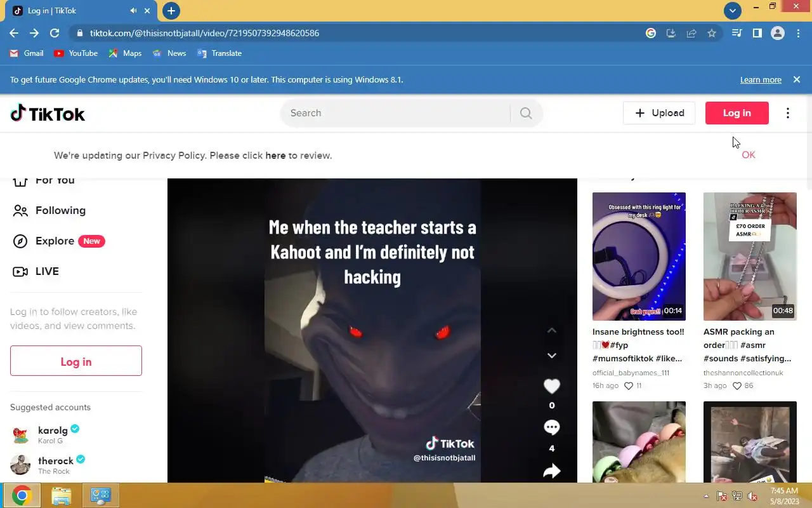The image size is (812, 508).
Task: Open the share page icon in address bar
Action: click(x=691, y=33)
